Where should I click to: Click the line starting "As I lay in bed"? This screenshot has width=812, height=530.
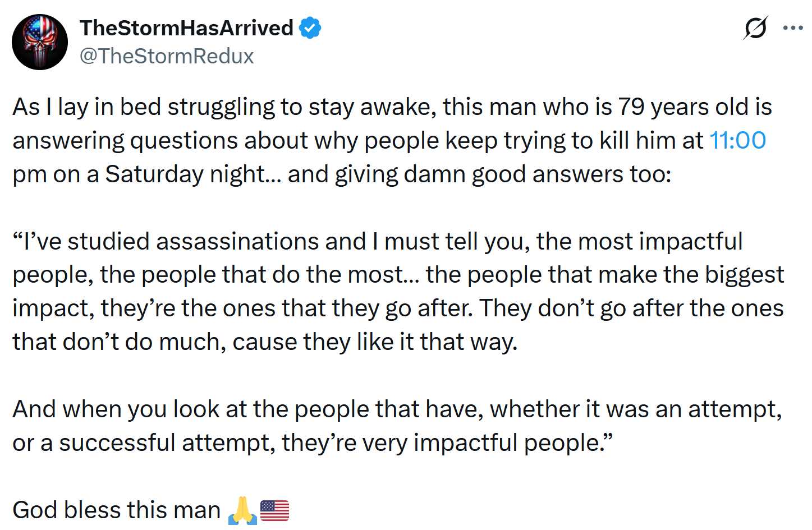click(224, 107)
